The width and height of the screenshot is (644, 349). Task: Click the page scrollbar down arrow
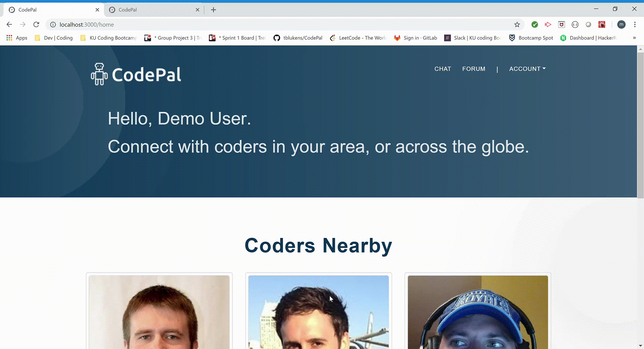(640, 346)
